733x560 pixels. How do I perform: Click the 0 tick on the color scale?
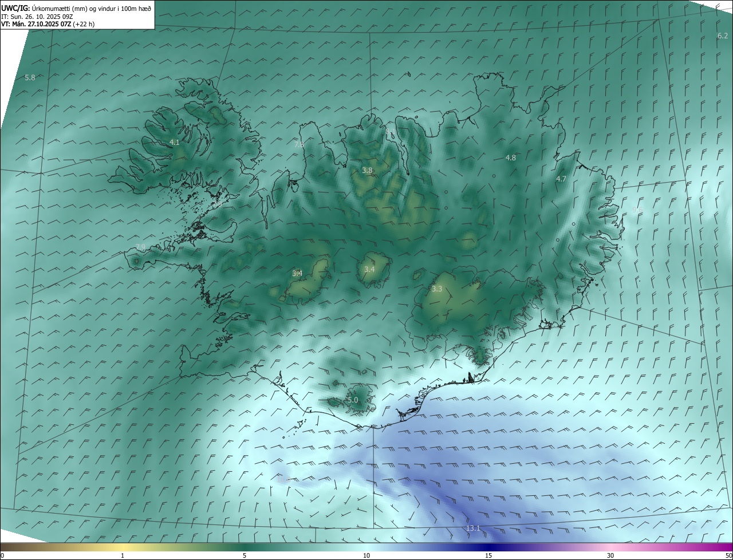pos(2,555)
